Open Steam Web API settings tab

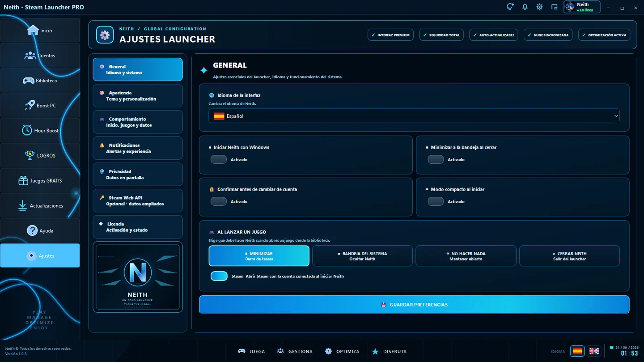(138, 200)
